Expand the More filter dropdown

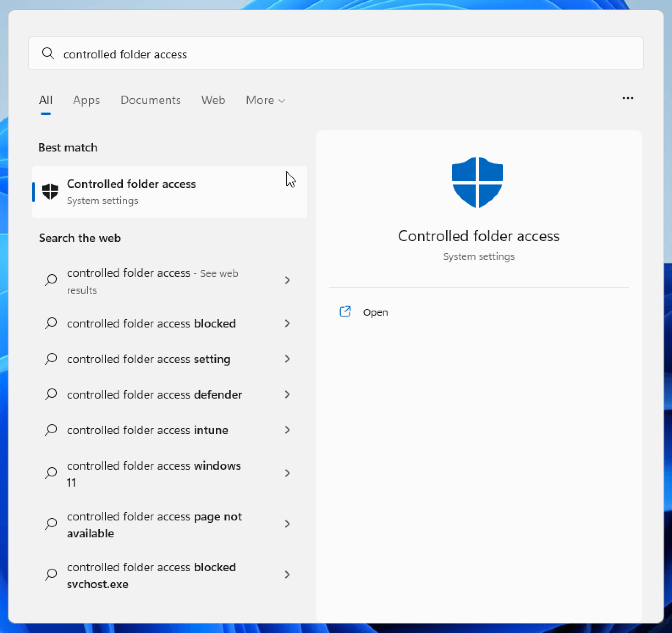[265, 100]
